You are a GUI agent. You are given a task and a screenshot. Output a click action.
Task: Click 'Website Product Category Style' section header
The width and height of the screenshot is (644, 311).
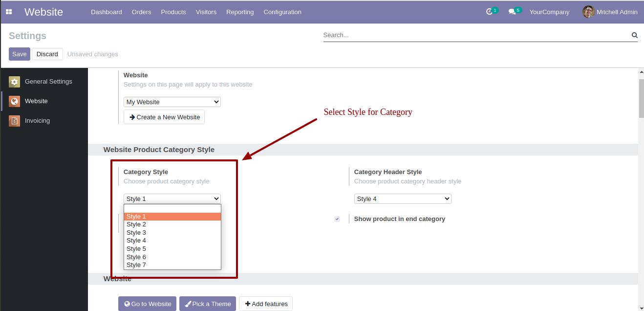159,149
